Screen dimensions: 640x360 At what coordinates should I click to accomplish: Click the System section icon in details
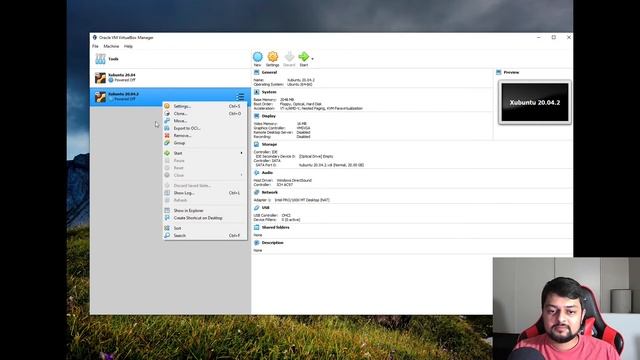(257, 92)
